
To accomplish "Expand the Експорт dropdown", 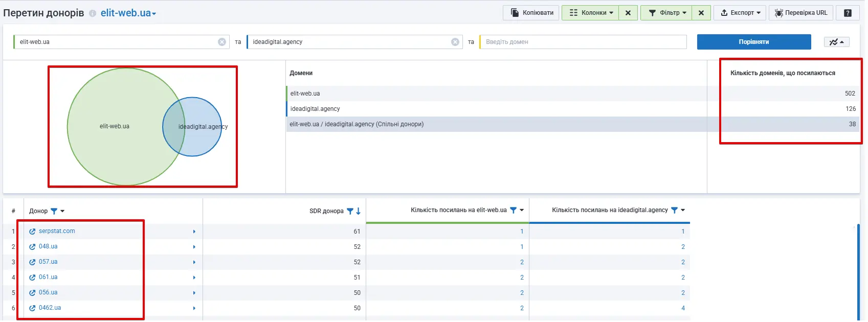I will tap(740, 13).
